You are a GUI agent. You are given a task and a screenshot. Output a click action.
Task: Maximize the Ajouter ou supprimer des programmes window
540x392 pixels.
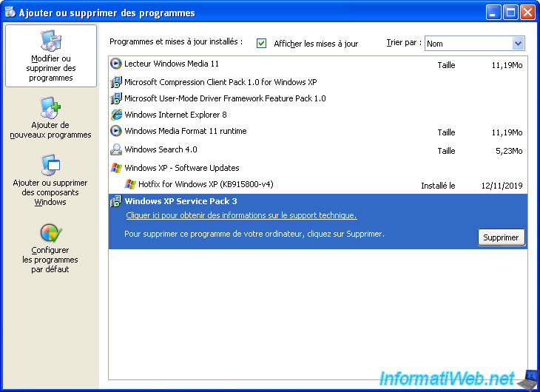pos(510,13)
